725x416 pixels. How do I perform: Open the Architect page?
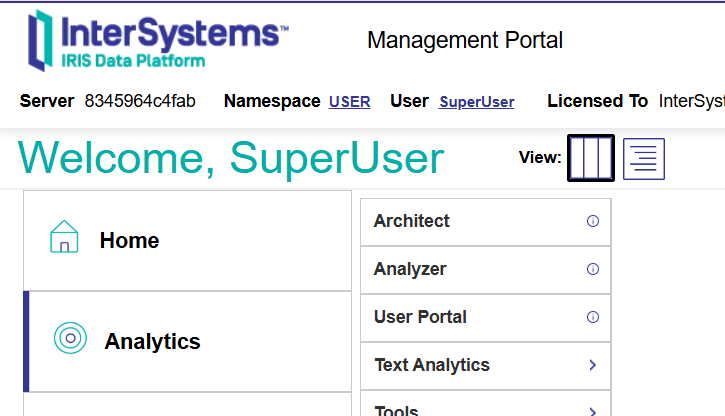coord(412,221)
